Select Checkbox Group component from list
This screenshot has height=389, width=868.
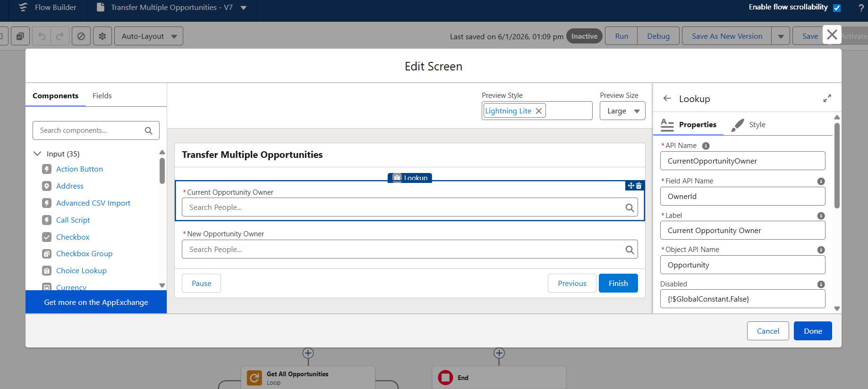point(84,254)
